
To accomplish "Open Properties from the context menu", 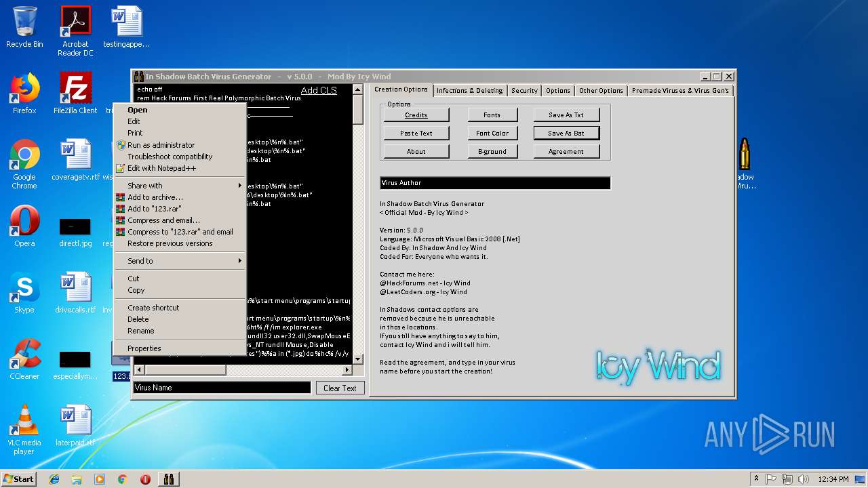I will tap(179, 348).
